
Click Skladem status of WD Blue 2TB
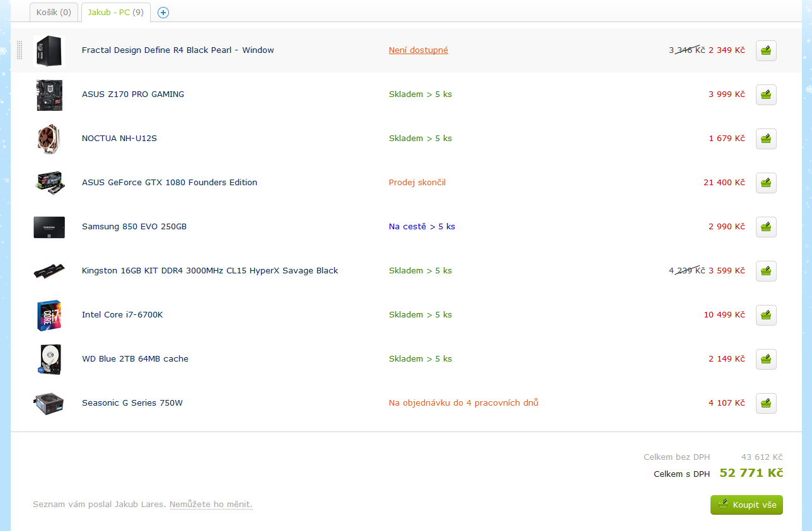(x=420, y=359)
